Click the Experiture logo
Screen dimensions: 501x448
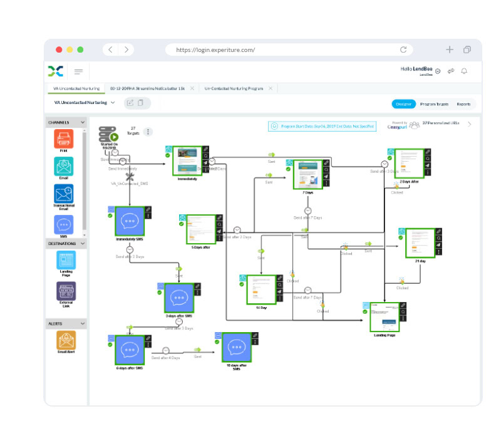point(56,71)
